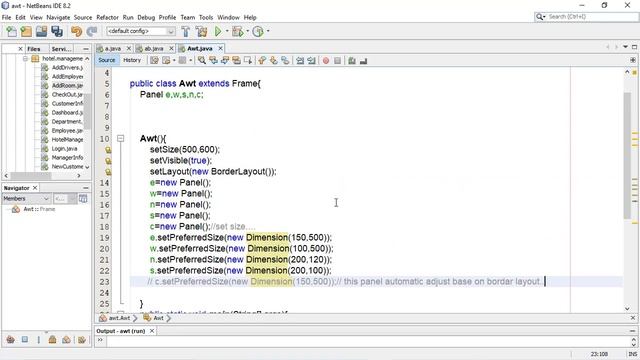Open the dropdown arrow beside Run Project
The width and height of the screenshot is (640, 360).
pos(227,31)
